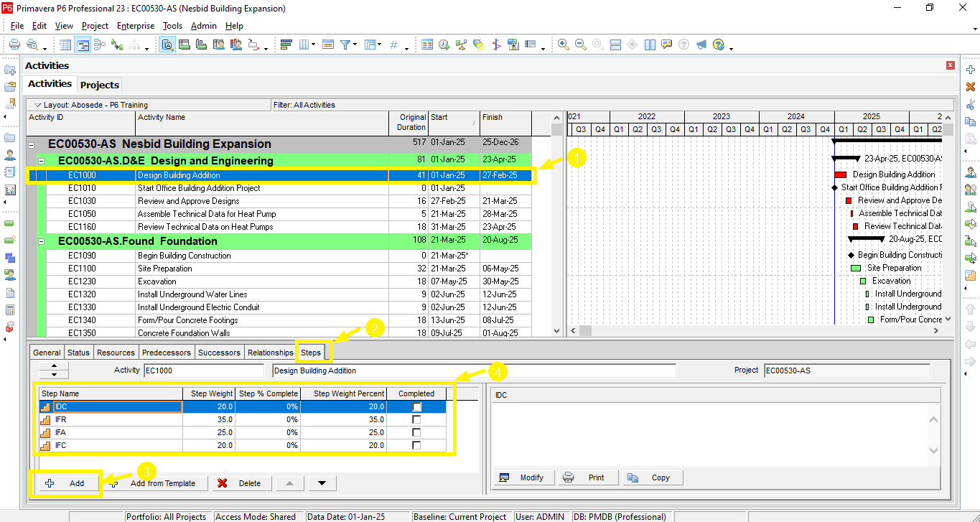Move the step down with arrow button
The image size is (980, 522).
pos(322,483)
